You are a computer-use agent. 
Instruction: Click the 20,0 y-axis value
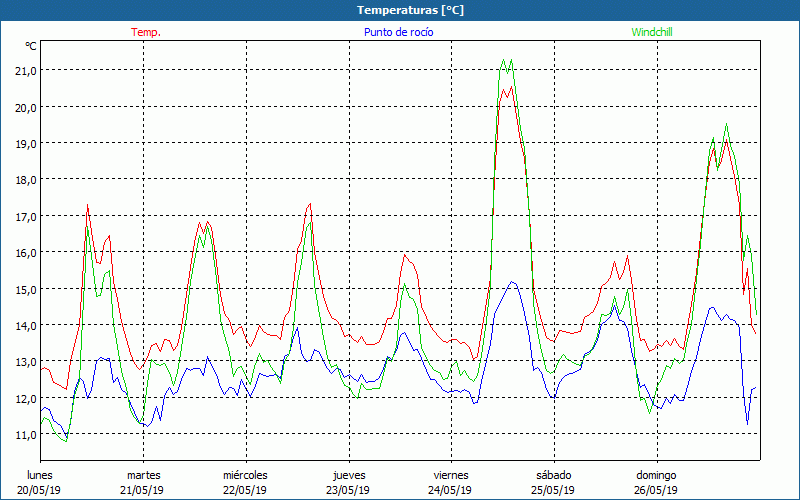(26, 108)
